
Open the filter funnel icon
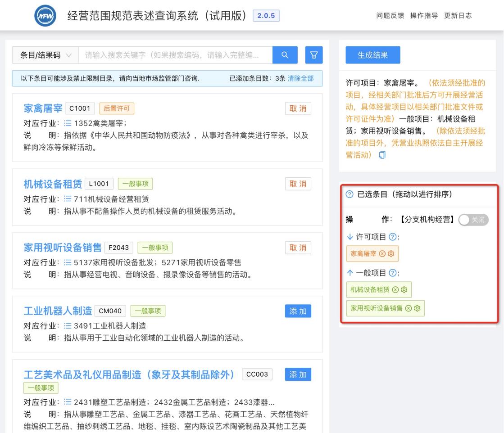[313, 55]
